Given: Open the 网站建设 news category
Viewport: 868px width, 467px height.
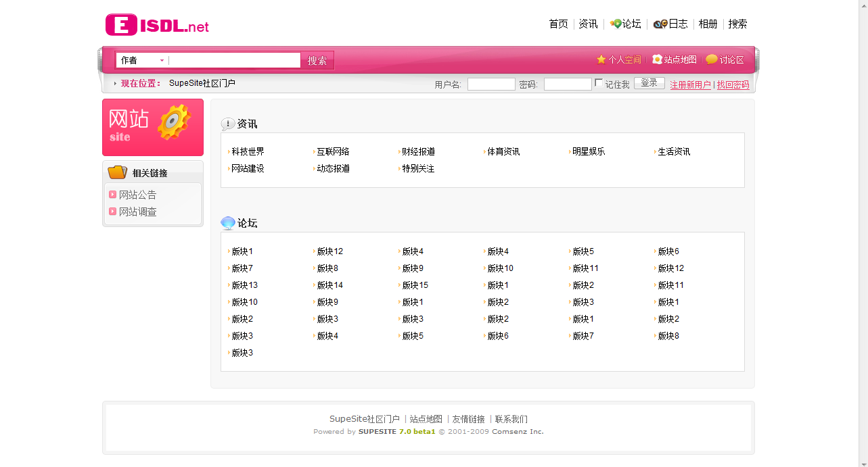Looking at the screenshot, I should (248, 168).
